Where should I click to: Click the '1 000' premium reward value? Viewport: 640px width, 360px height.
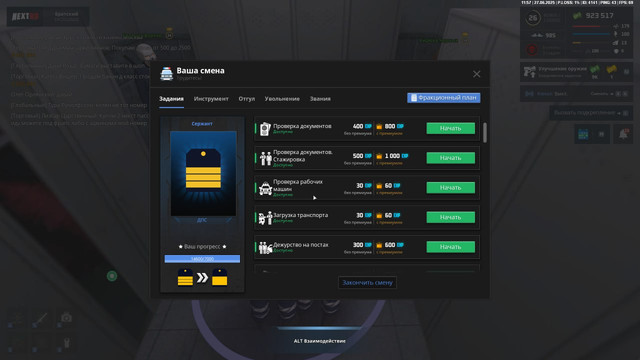click(x=392, y=156)
